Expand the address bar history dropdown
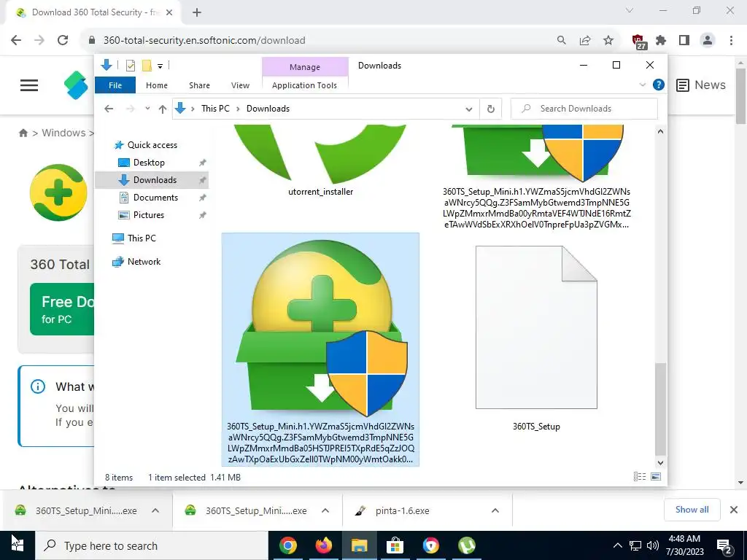Viewport: 747px width, 560px height. (469, 109)
